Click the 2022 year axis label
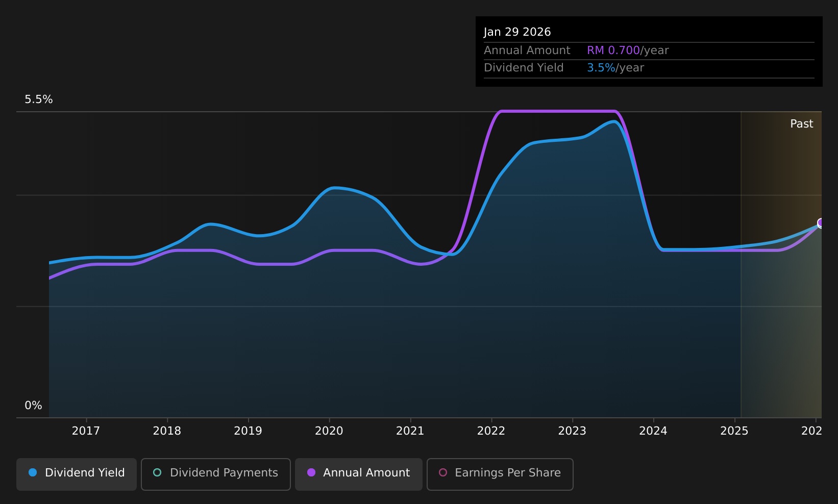Screen dimensions: 838x504 tap(491, 431)
